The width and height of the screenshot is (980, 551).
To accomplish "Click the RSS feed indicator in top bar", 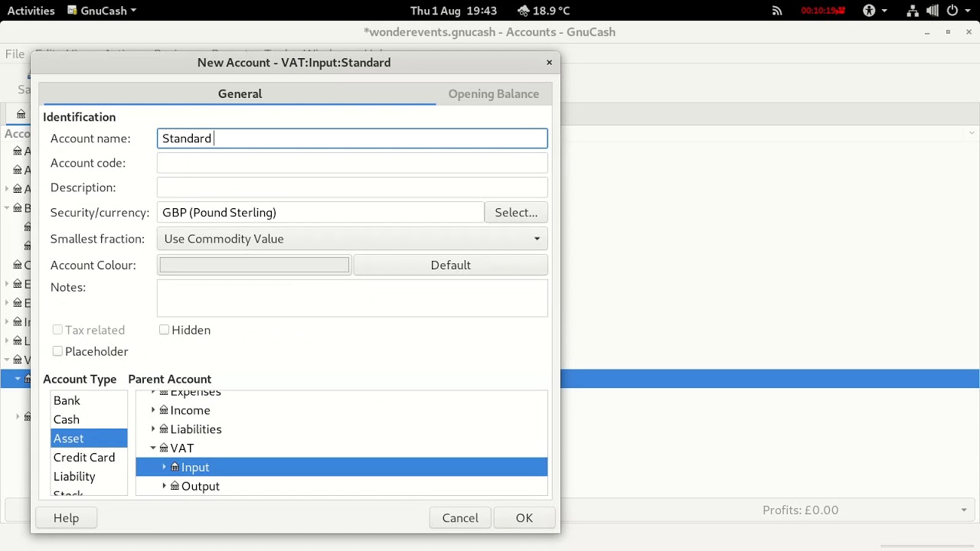I will click(777, 11).
